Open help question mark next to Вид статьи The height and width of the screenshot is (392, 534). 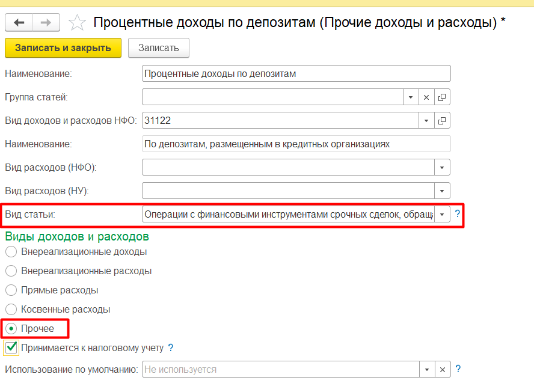[458, 213]
